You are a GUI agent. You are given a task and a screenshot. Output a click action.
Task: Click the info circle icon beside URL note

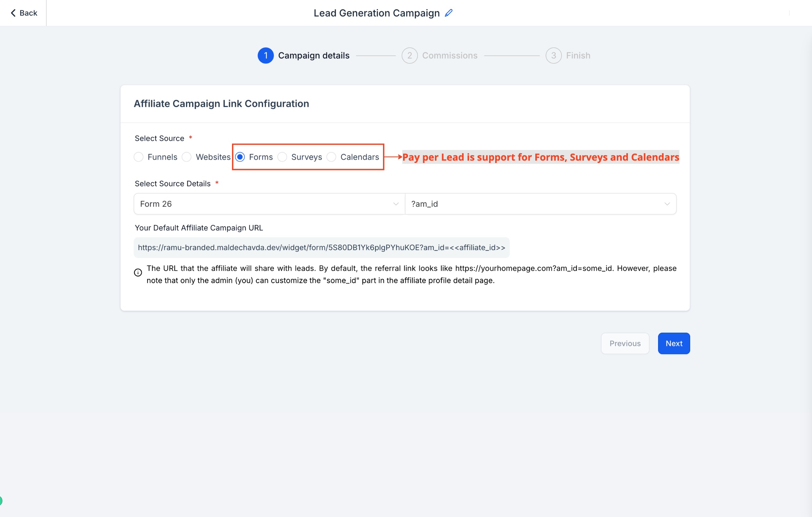138,272
